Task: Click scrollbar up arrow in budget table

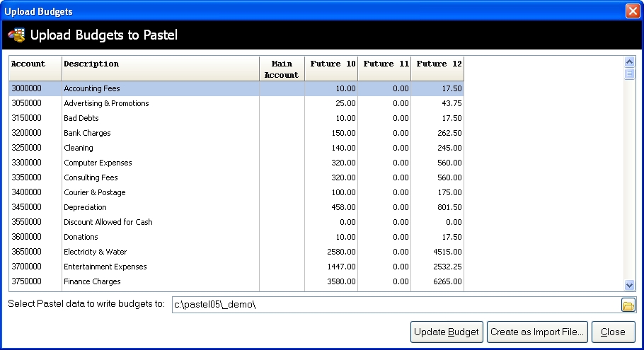Action: point(629,62)
